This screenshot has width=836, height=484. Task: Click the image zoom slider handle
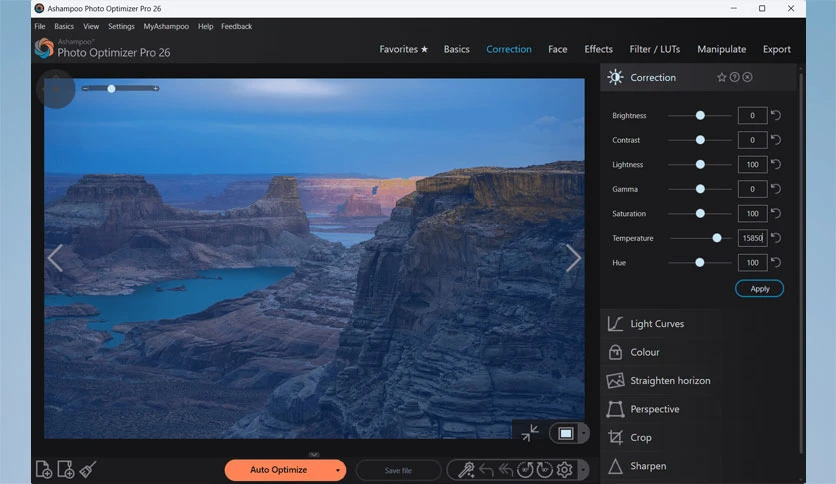coord(111,88)
